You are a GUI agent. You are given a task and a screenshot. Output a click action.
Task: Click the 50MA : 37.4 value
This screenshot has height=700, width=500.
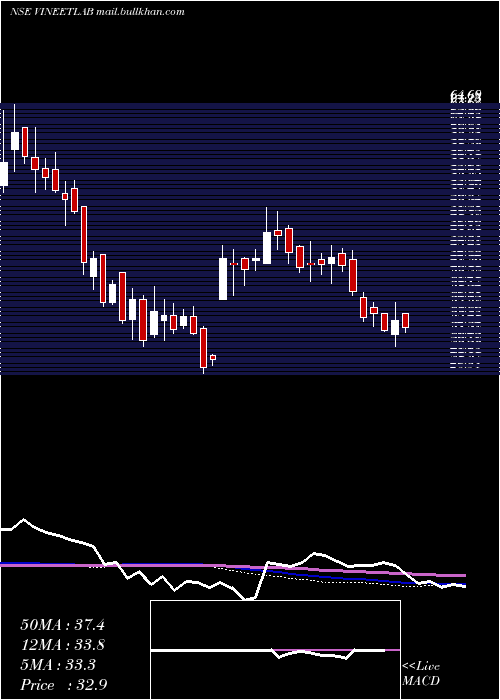tap(62, 625)
